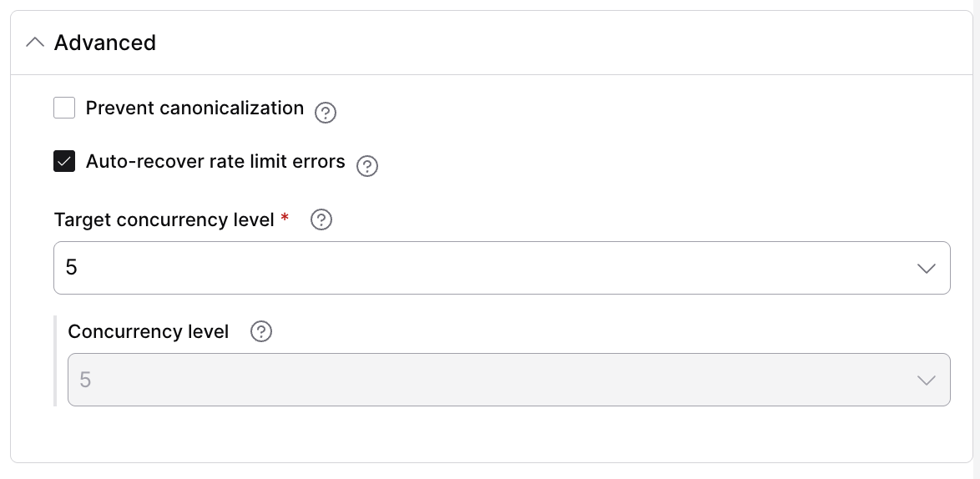Click the Target concurrency level label
980x479 pixels.
pyautogui.click(x=164, y=219)
